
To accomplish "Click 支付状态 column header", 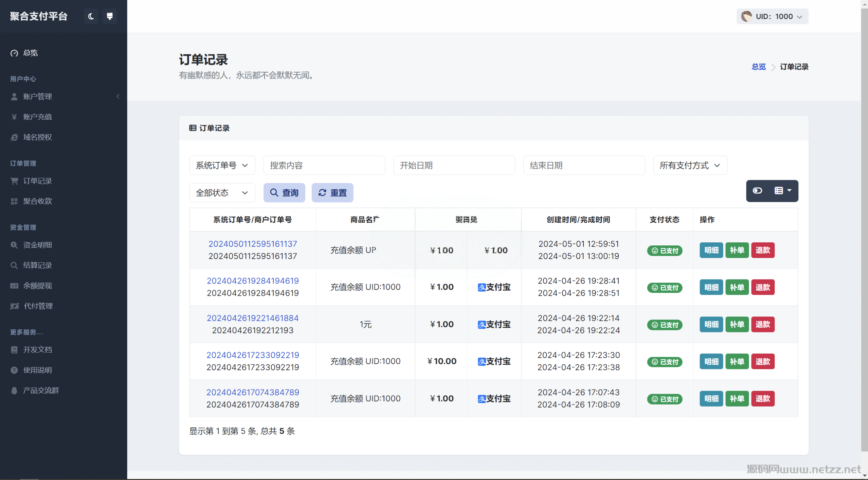I will [664, 220].
